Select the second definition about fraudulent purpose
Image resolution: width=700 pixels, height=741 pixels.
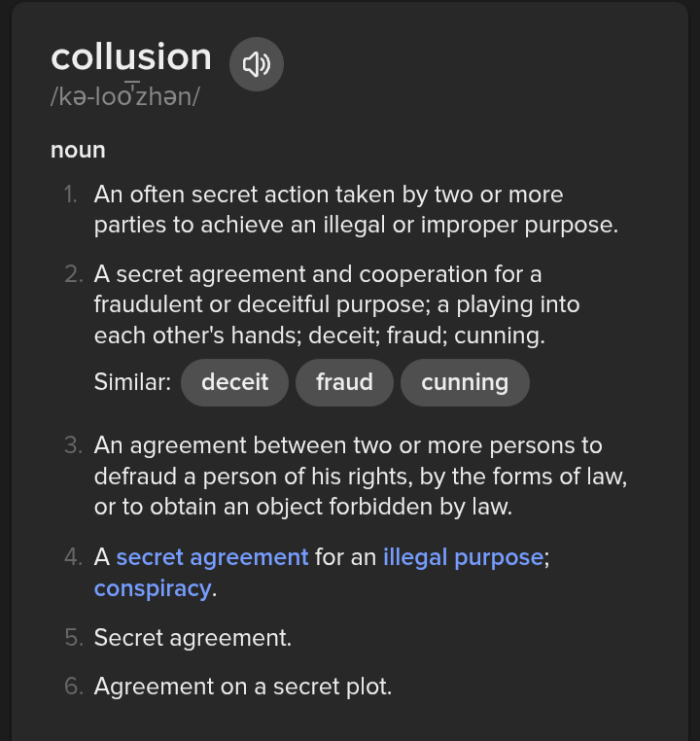point(336,304)
